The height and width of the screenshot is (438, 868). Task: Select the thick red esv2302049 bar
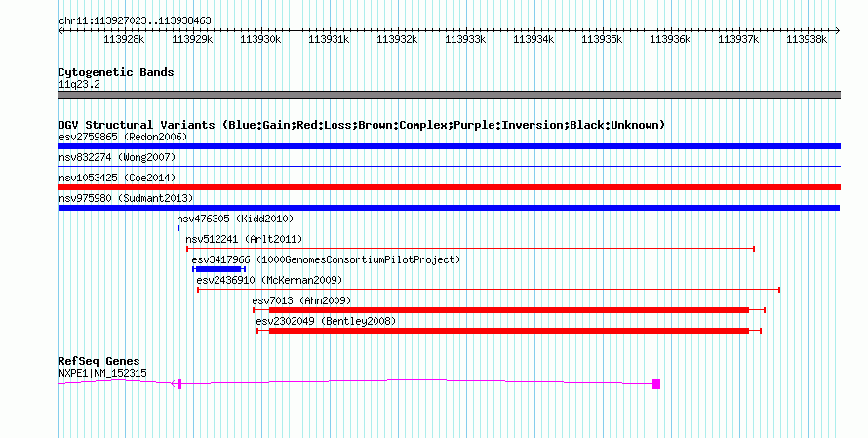(x=509, y=331)
